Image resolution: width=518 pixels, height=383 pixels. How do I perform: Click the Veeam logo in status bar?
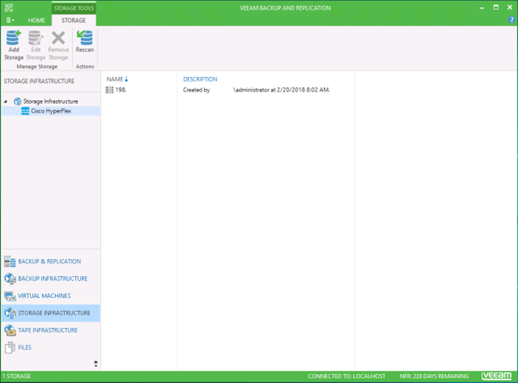click(x=496, y=376)
